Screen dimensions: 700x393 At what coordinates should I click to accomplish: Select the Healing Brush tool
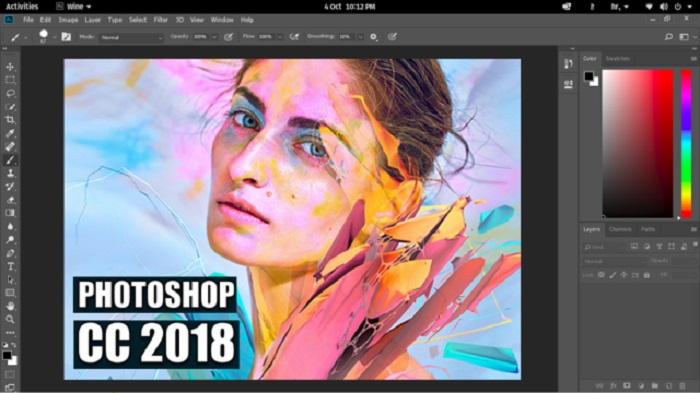[x=10, y=146]
